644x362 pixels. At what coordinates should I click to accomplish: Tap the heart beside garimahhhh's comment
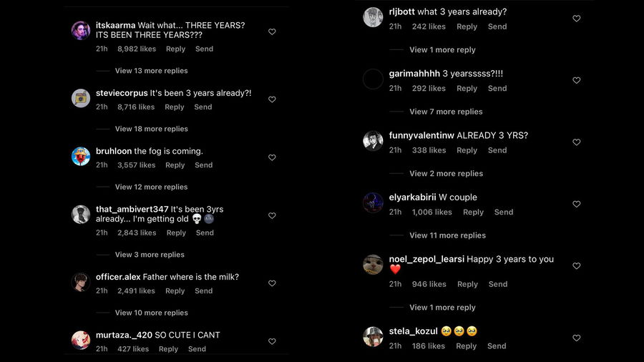577,80
